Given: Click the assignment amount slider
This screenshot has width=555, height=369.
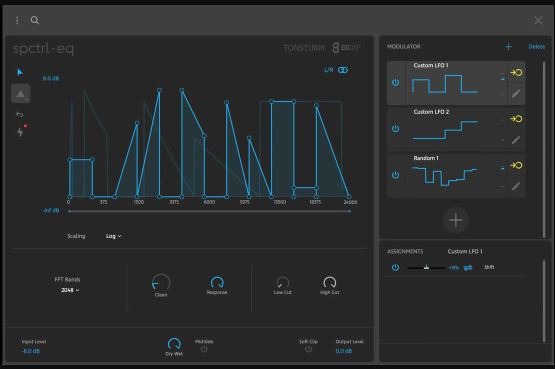Looking at the screenshot, I should (427, 268).
